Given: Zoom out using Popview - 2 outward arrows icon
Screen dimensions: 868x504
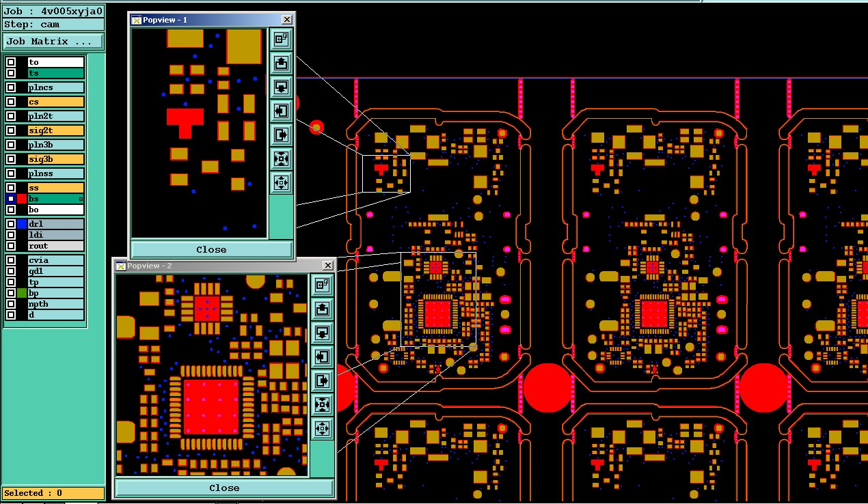Looking at the screenshot, I should (x=322, y=428).
